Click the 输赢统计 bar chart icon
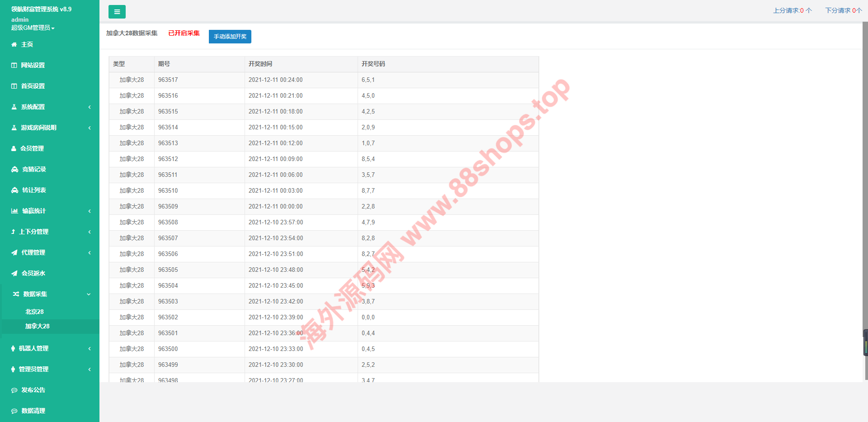The image size is (868, 422). click(14, 211)
